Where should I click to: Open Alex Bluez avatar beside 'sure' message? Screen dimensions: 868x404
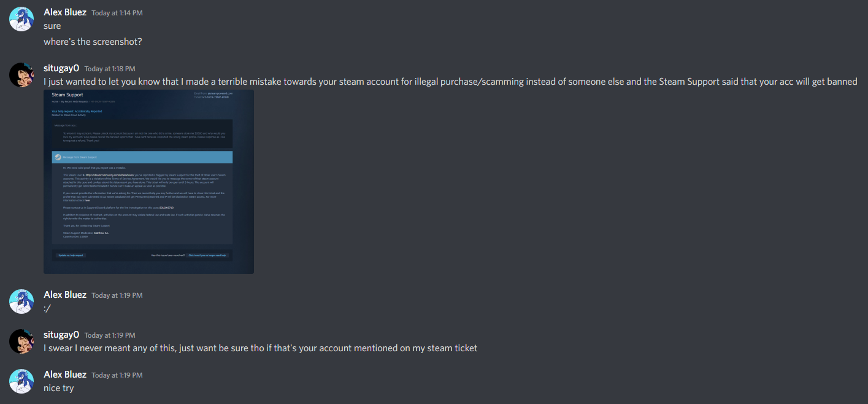pyautogui.click(x=21, y=19)
